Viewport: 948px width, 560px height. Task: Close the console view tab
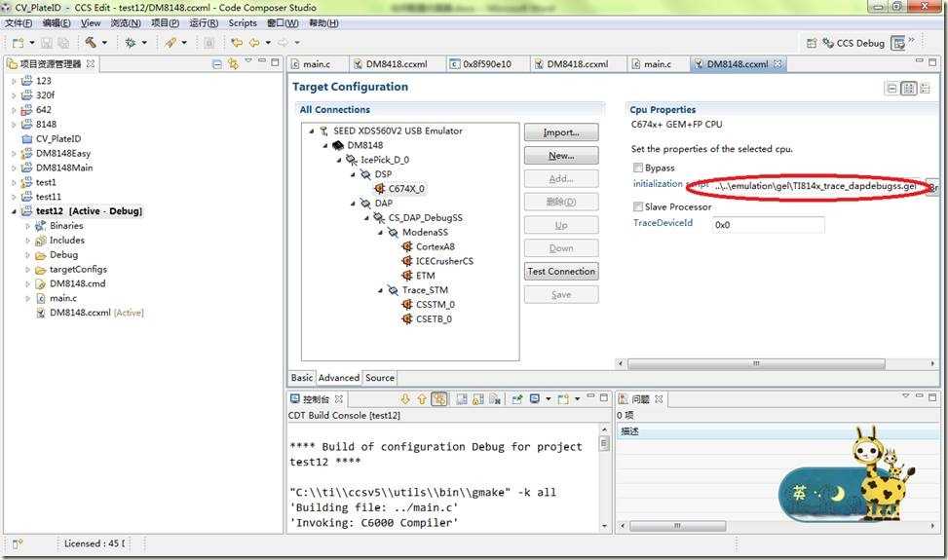(x=339, y=399)
